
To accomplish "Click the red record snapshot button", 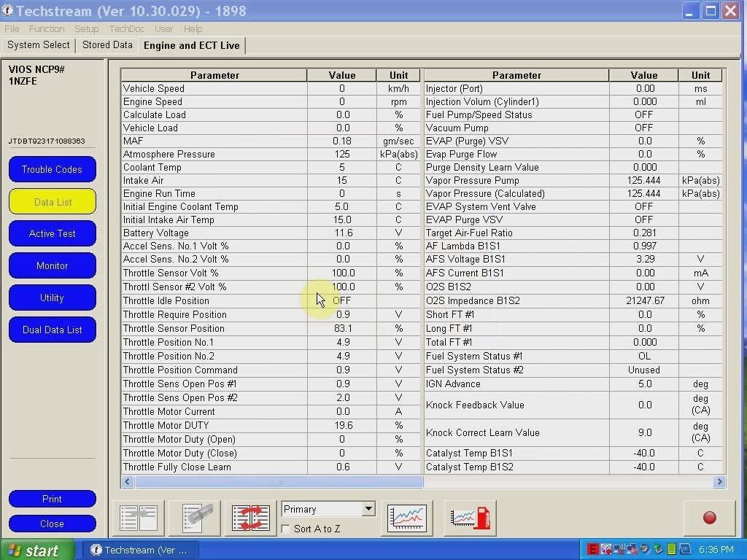I will (708, 518).
